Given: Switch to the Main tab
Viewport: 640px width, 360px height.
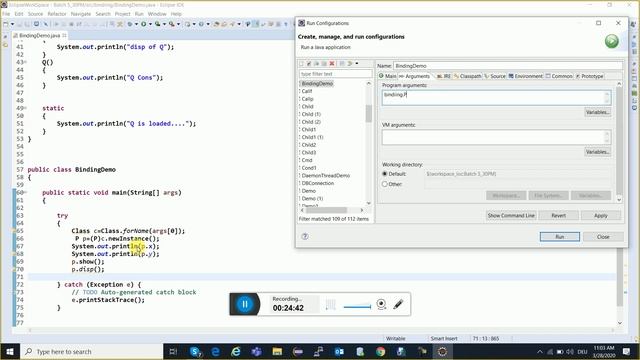Looking at the screenshot, I should tap(387, 76).
